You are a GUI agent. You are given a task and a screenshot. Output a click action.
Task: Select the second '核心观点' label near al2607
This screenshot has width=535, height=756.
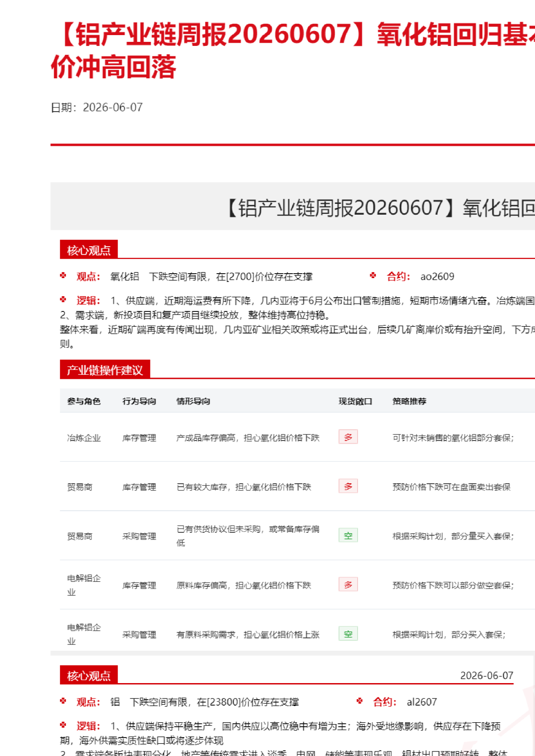[89, 675]
